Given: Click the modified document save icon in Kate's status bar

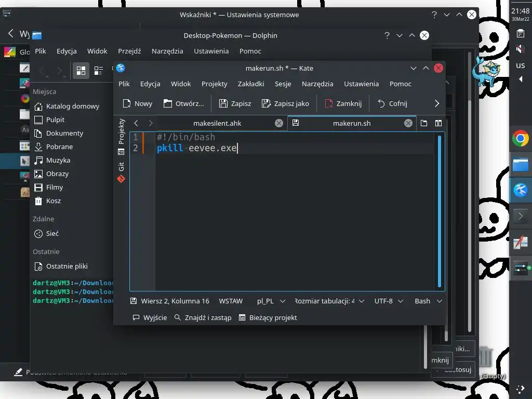Looking at the screenshot, I should pos(134,301).
